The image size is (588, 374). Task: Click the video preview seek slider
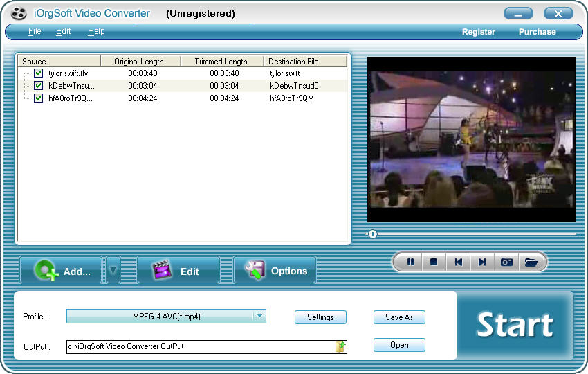[470, 234]
